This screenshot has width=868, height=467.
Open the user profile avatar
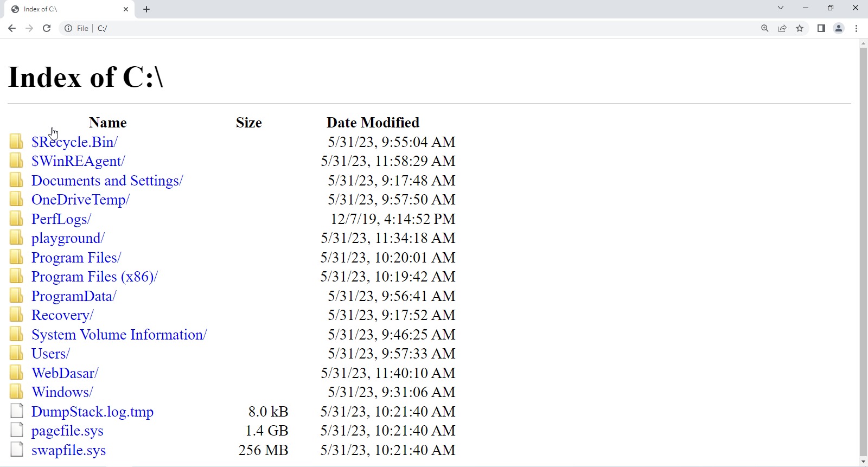coord(839,28)
